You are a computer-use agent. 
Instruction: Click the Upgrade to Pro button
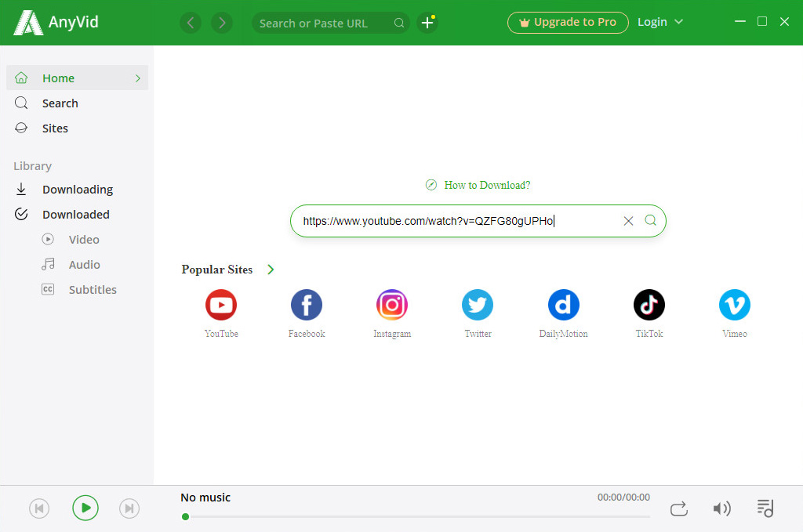(x=568, y=23)
